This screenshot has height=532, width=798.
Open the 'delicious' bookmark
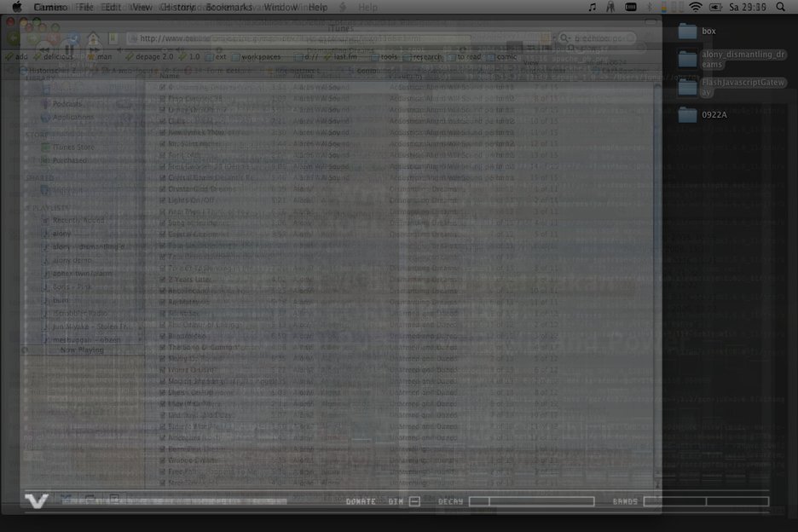click(x=54, y=56)
